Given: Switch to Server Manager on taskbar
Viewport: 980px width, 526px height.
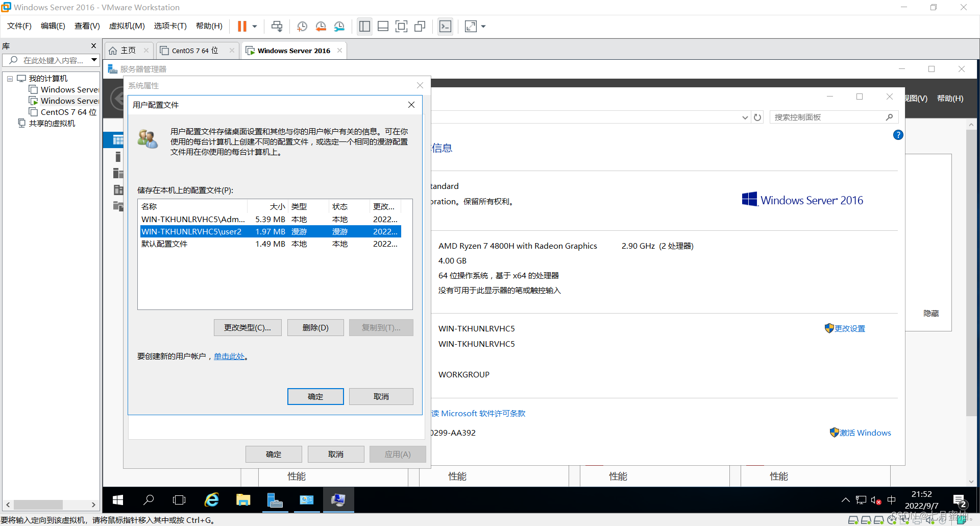Looking at the screenshot, I should point(275,500).
